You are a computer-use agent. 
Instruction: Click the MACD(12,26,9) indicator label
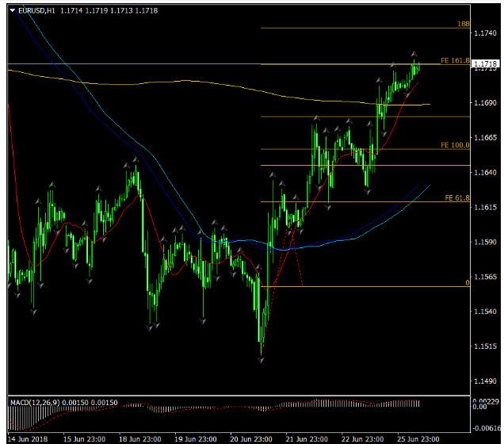pyautogui.click(x=36, y=403)
